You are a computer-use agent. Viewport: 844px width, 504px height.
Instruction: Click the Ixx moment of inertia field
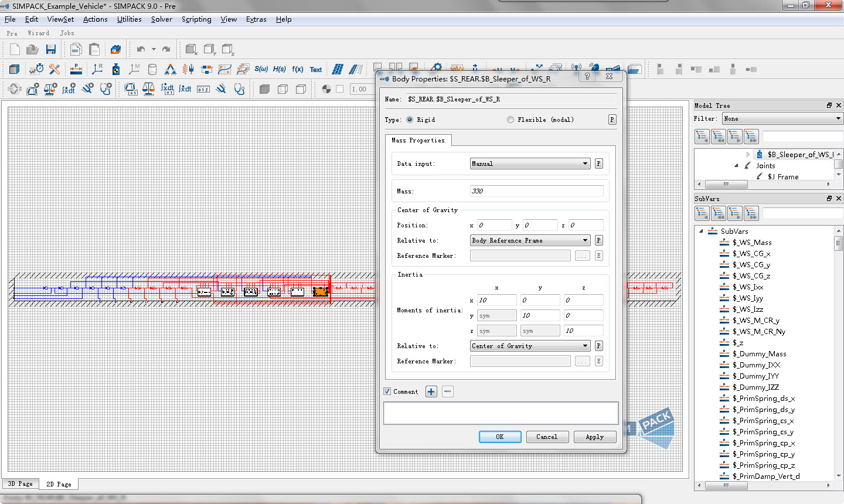497,300
